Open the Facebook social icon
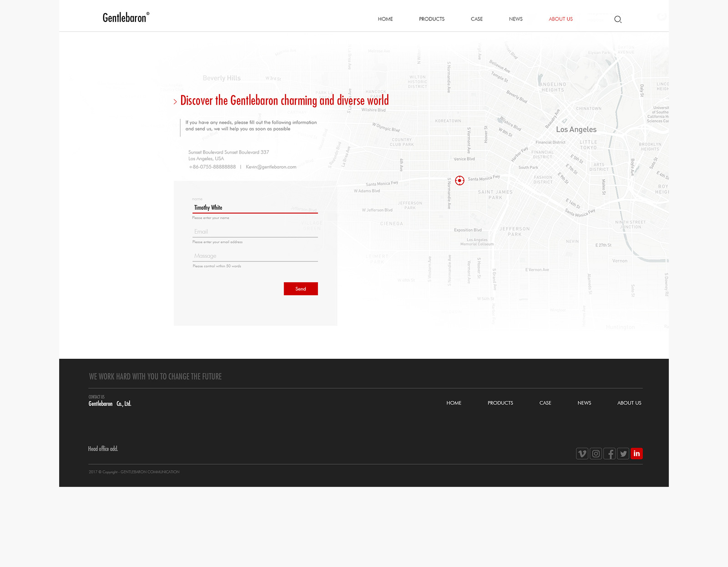Viewport: 728px width, 567px height. click(x=609, y=454)
